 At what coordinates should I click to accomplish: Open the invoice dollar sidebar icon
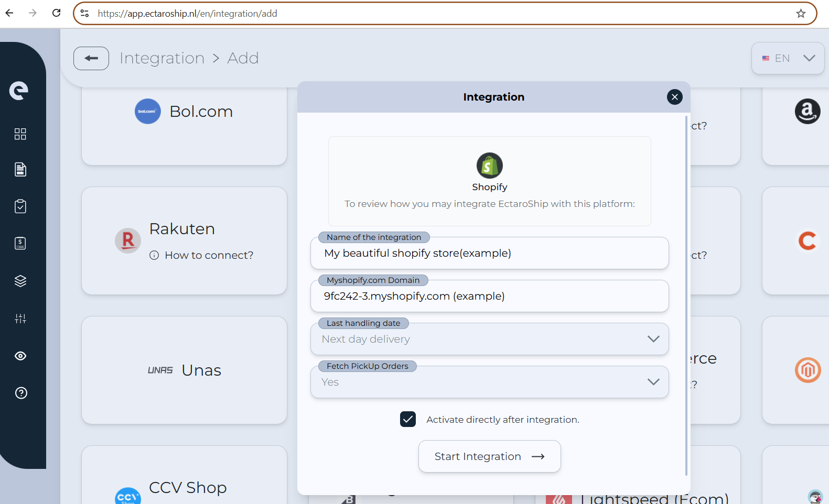coord(20,243)
